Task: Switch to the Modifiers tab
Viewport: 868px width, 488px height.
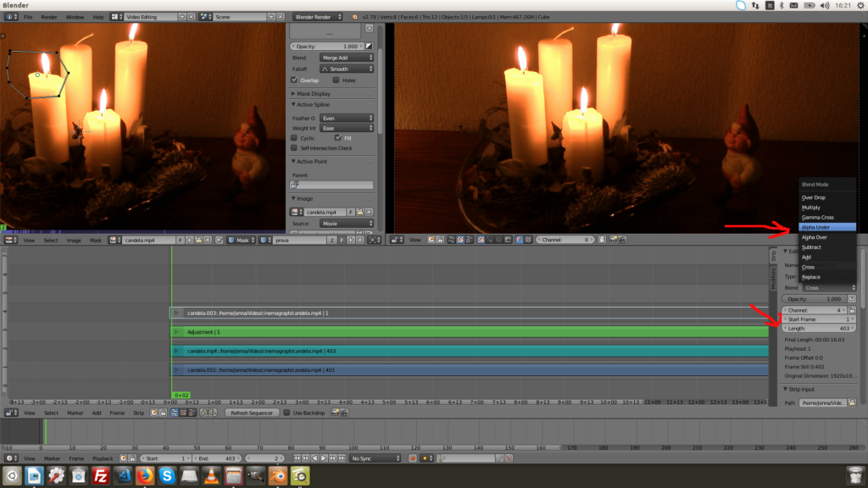Action: click(773, 277)
